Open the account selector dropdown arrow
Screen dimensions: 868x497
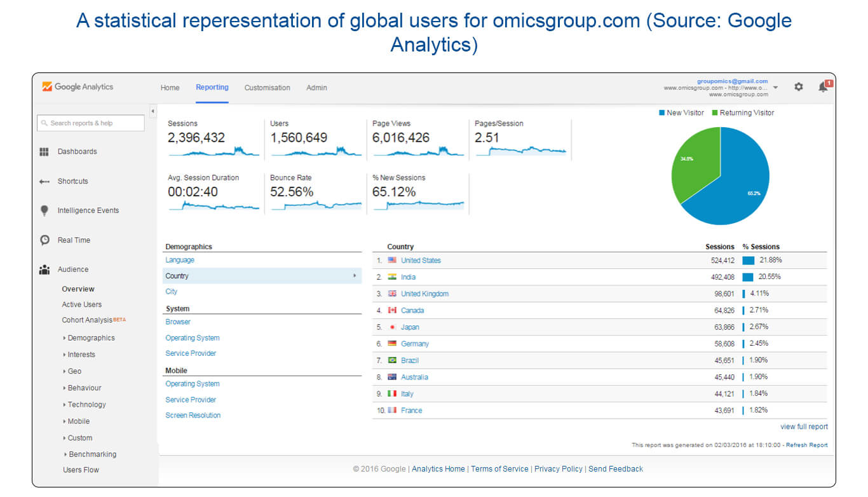(x=775, y=88)
